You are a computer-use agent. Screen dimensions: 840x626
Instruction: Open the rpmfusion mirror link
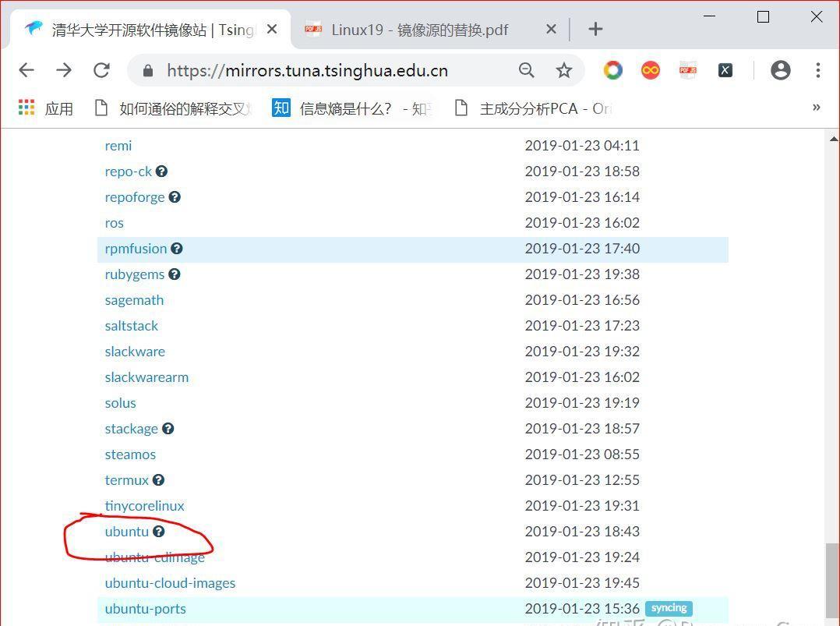pyautogui.click(x=136, y=249)
